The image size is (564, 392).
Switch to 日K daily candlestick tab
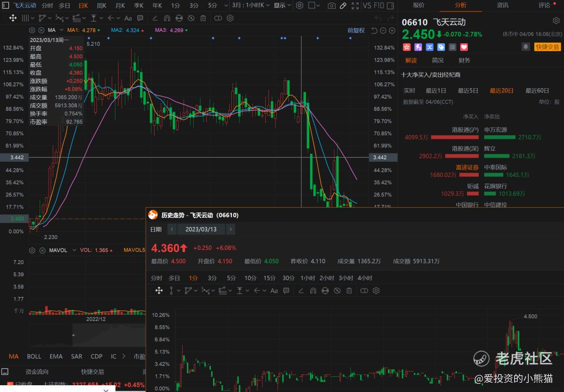[x=83, y=5]
